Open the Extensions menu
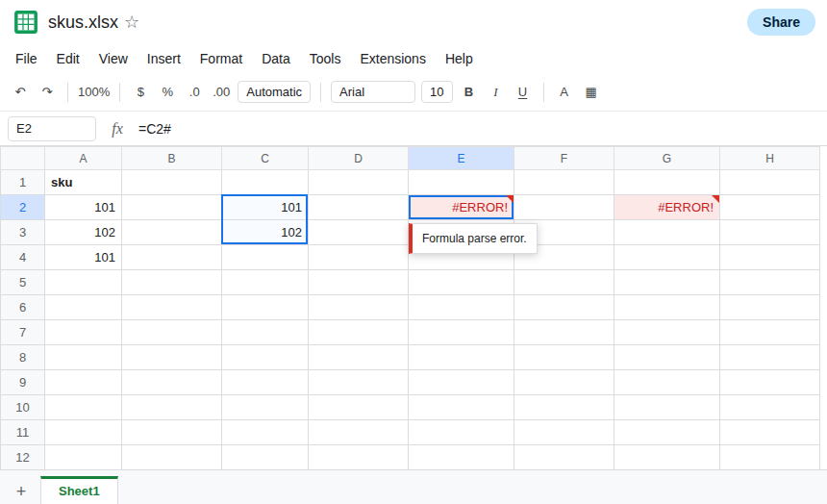 point(393,59)
